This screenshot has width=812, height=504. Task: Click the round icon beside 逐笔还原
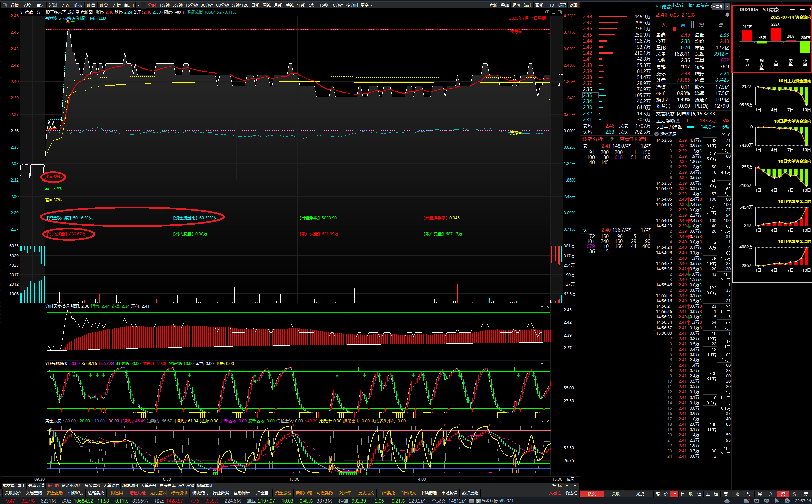[657, 134]
